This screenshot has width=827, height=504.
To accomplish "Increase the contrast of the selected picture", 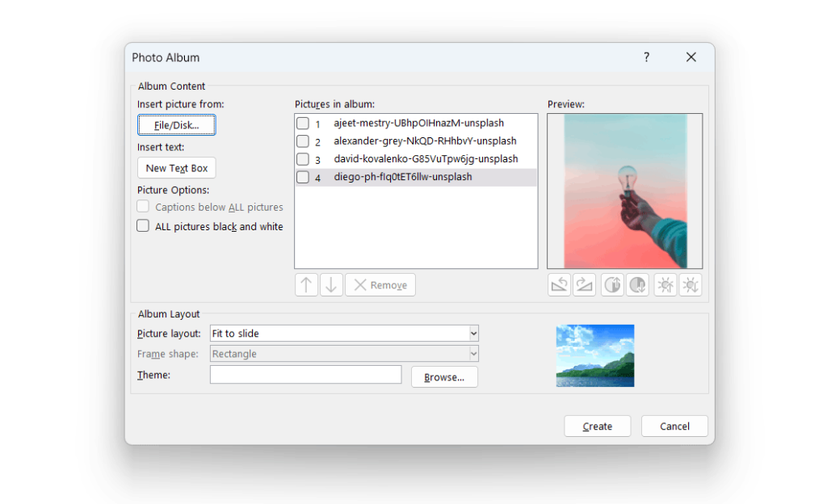I will pos(611,284).
